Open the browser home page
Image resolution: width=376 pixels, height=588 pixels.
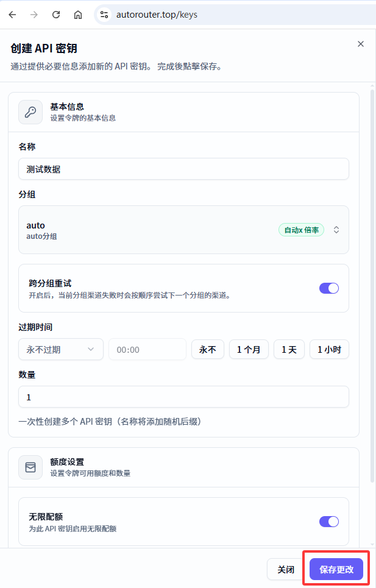(x=77, y=15)
